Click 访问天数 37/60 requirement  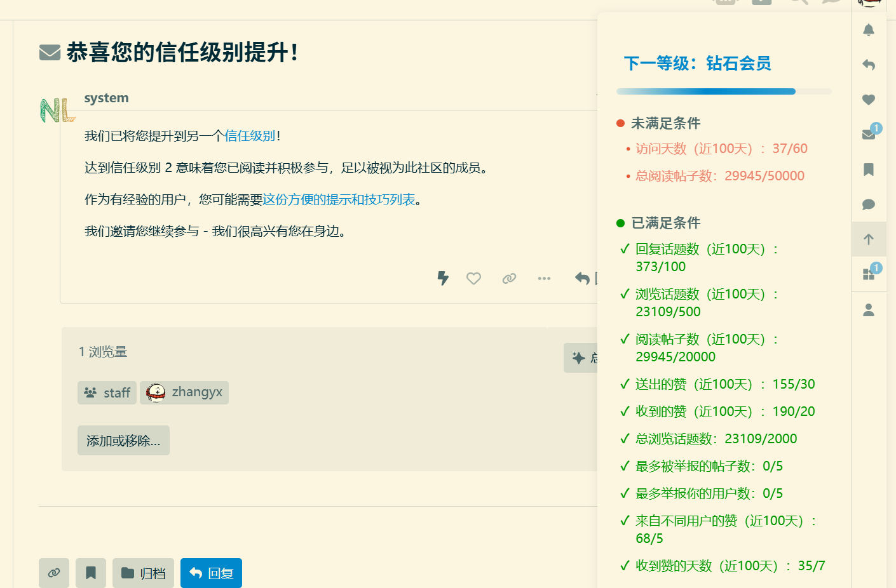coord(721,149)
